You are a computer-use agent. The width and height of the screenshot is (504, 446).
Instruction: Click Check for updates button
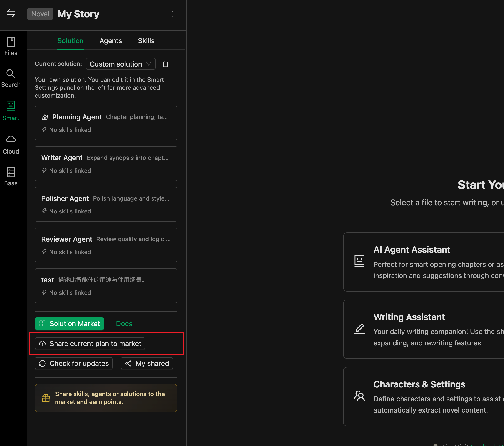(x=74, y=363)
